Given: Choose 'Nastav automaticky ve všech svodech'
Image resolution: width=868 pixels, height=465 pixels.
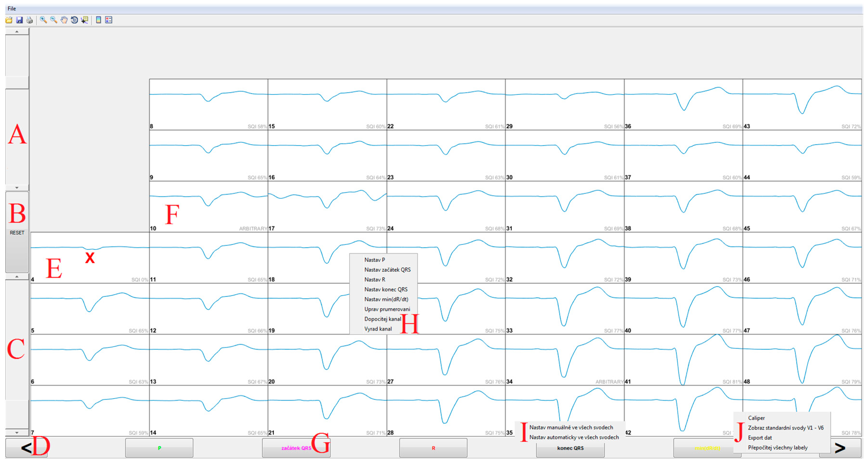Looking at the screenshot, I should pos(574,437).
